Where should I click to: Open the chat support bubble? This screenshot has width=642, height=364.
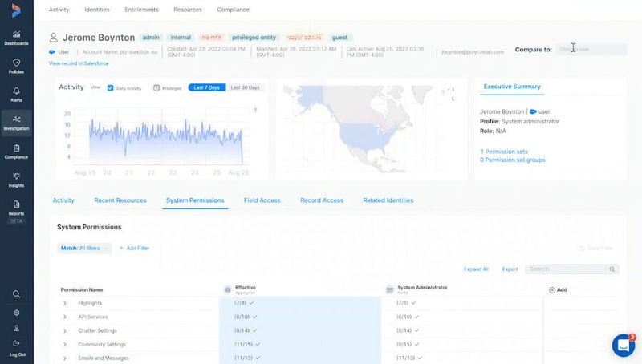pyautogui.click(x=623, y=345)
